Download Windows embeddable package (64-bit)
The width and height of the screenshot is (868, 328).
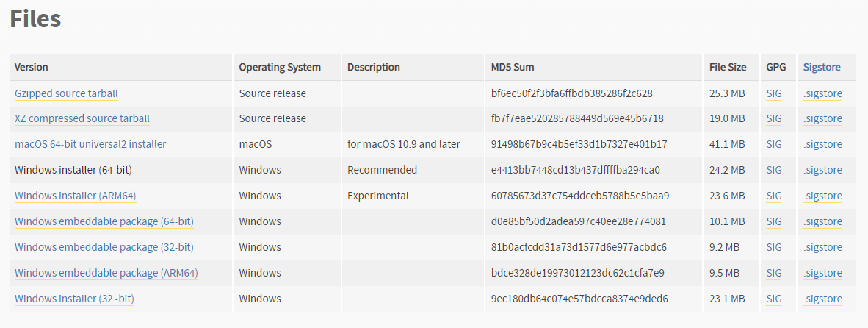[104, 221]
